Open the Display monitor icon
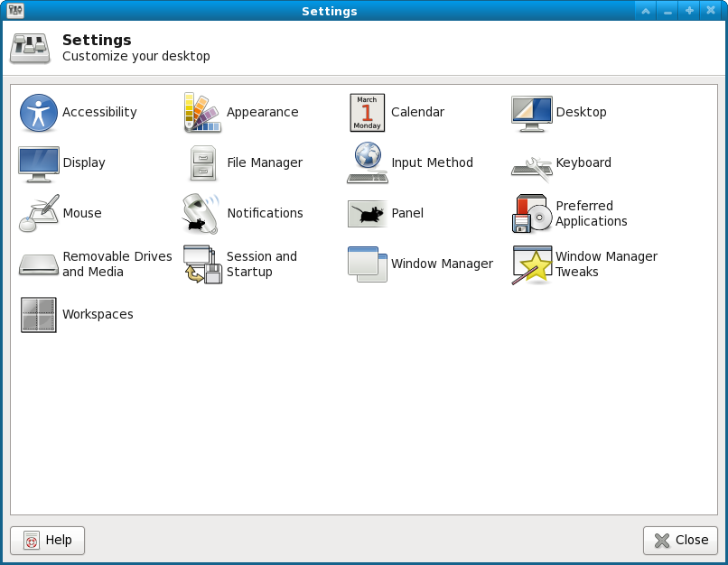 [39, 164]
